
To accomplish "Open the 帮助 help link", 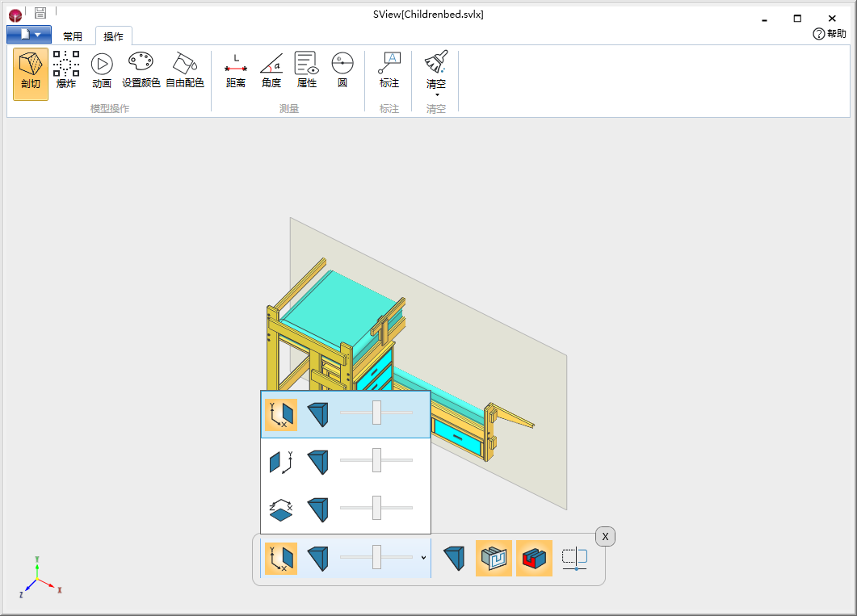I will coord(830,34).
